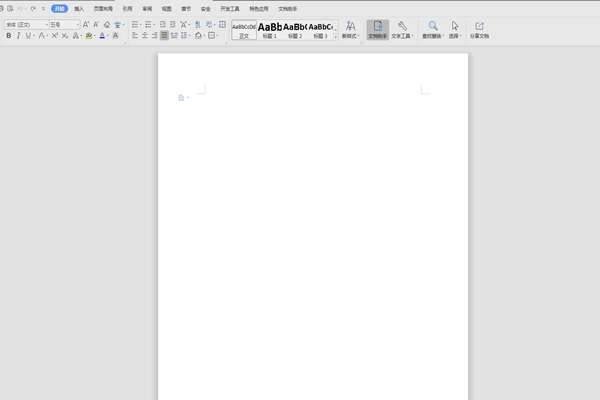
Task: Switch to the Insert (插入) tab
Action: point(79,8)
